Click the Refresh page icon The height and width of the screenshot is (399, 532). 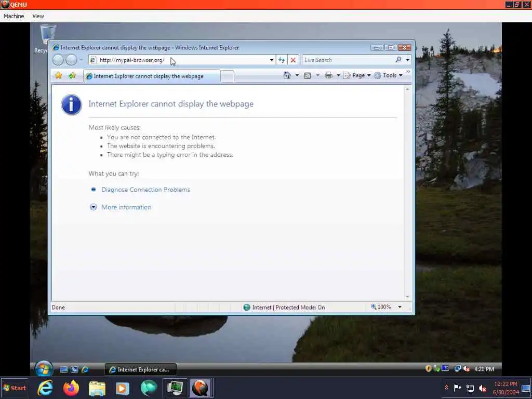coord(282,60)
